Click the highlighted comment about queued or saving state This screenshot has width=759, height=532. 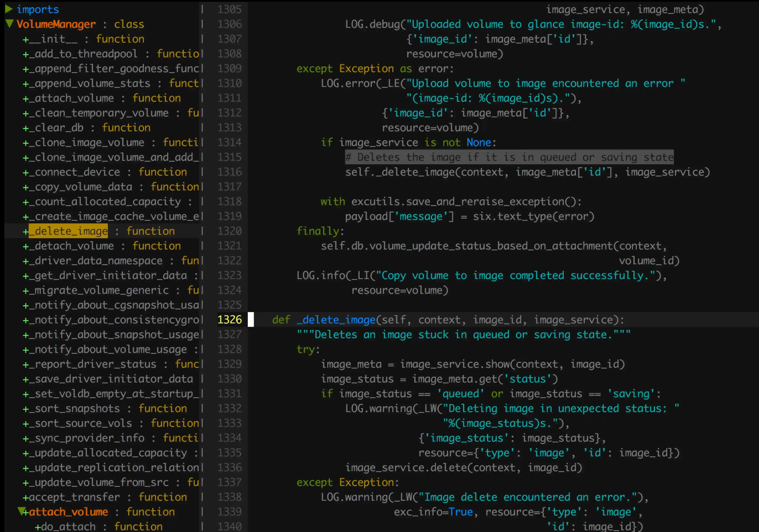click(x=509, y=157)
